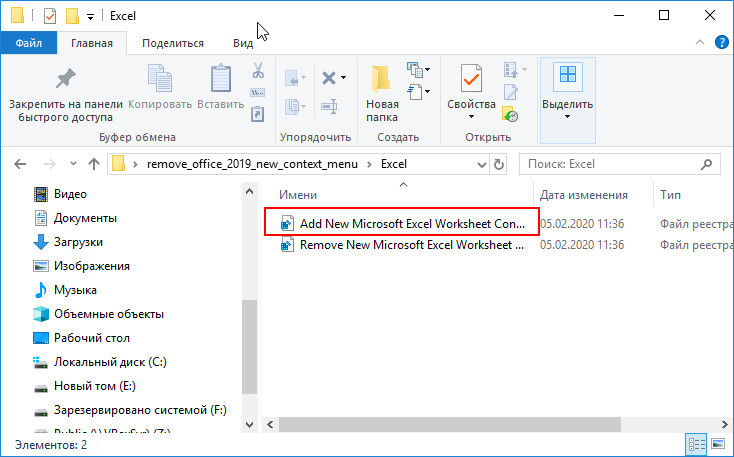Click the Copy to icon
This screenshot has height=457, width=734.
tap(295, 107)
